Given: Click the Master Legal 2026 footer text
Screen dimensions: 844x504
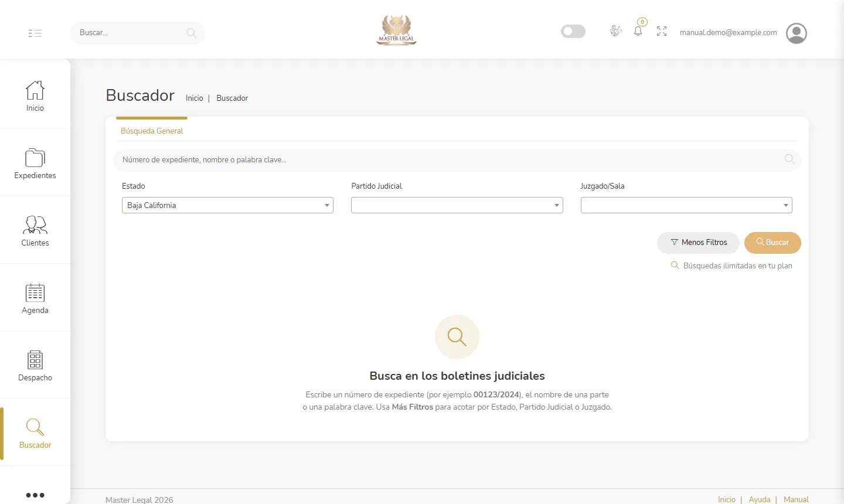Looking at the screenshot, I should (x=139, y=500).
